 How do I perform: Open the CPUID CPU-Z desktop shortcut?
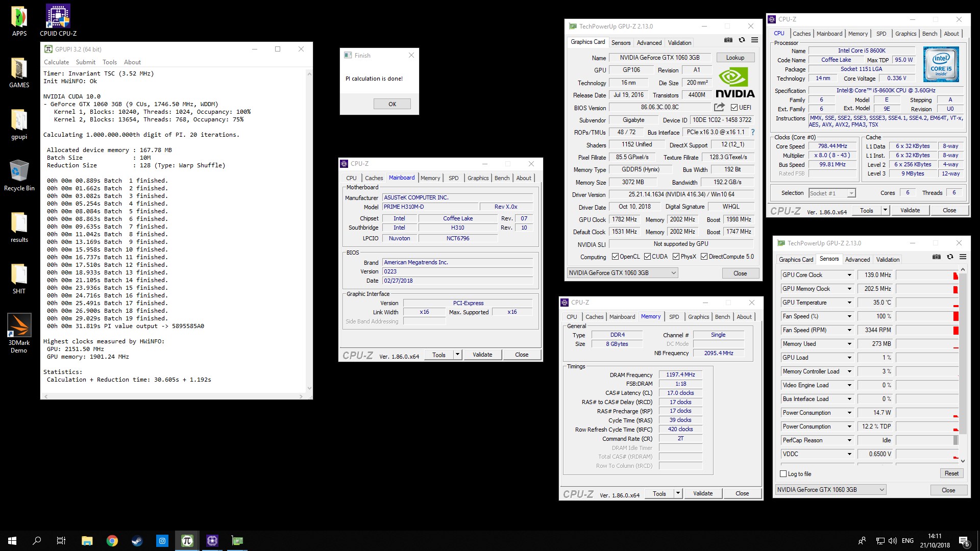point(58,20)
